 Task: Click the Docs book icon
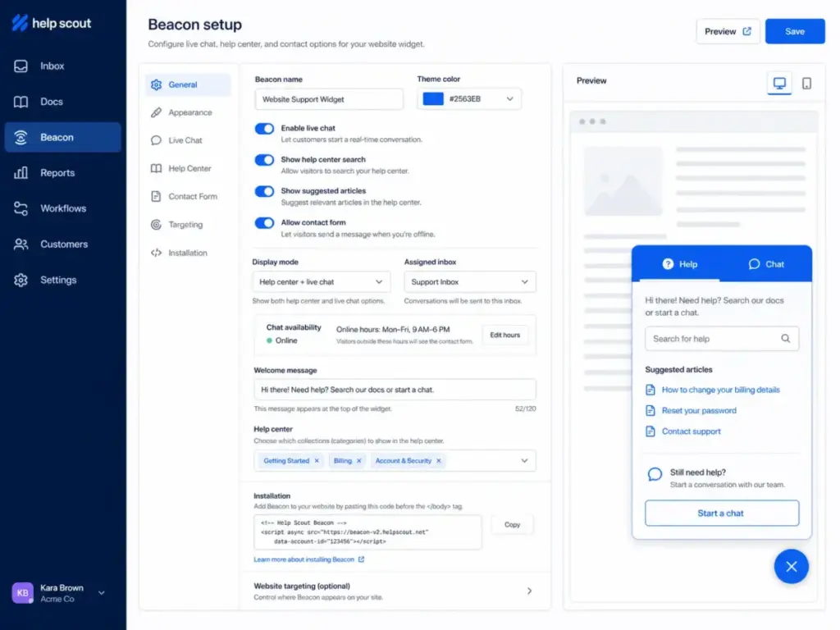[21, 102]
